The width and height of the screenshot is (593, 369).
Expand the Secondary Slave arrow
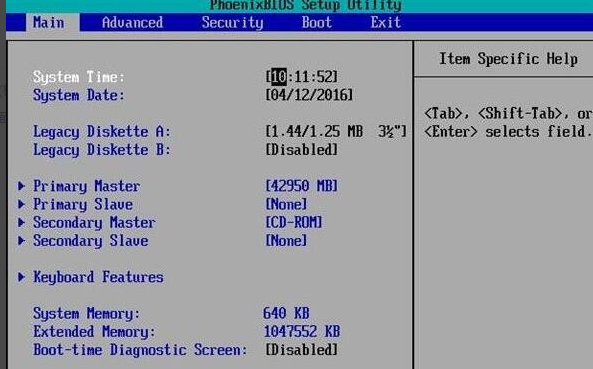click(22, 240)
